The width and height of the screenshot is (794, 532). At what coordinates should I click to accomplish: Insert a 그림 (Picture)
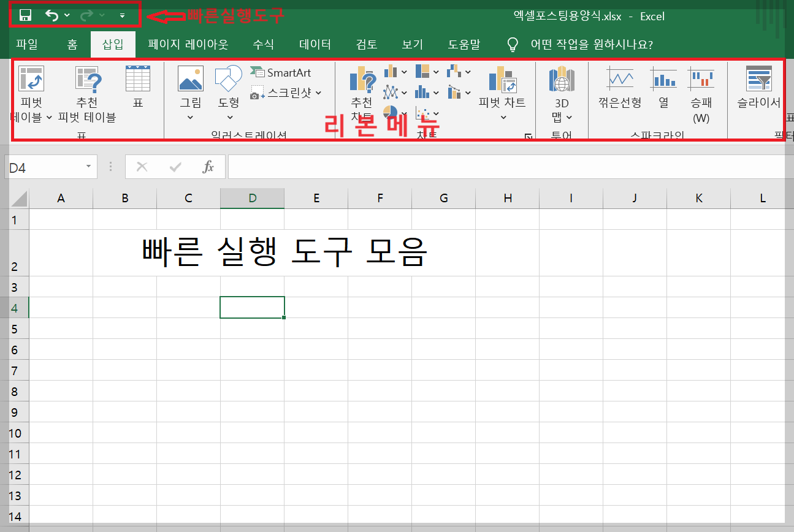190,89
